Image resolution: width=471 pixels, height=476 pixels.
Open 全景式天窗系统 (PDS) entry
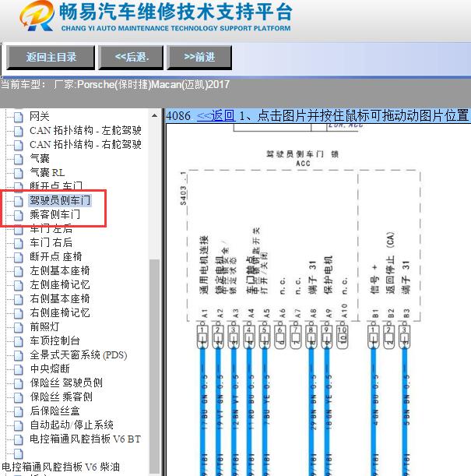[79, 355]
